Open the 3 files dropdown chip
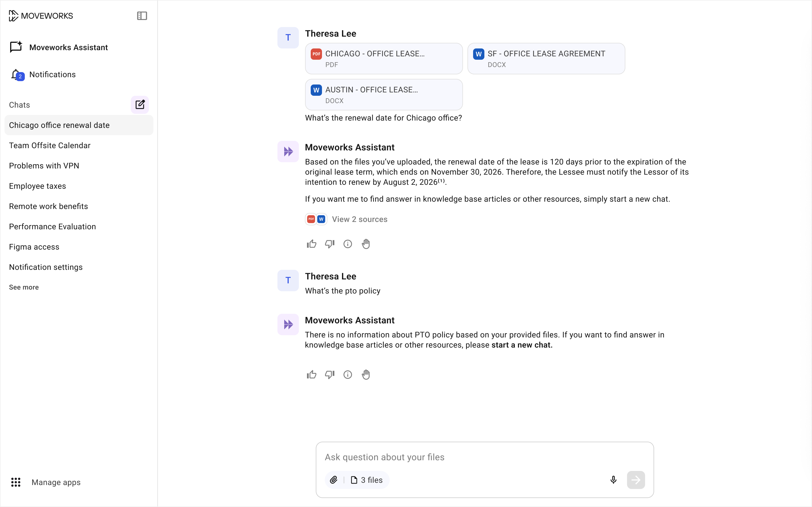 pos(367,480)
